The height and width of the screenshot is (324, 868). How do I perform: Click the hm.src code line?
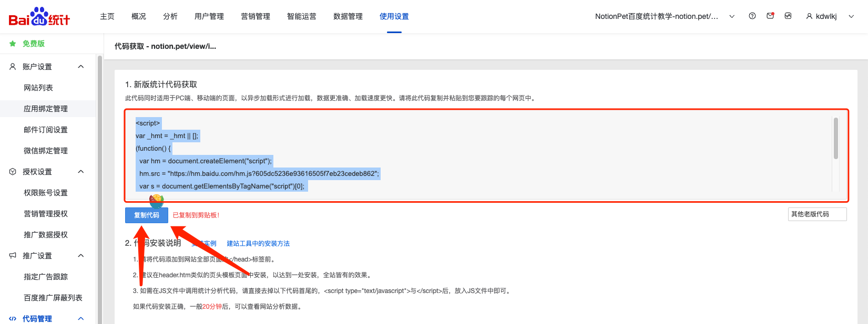259,174
